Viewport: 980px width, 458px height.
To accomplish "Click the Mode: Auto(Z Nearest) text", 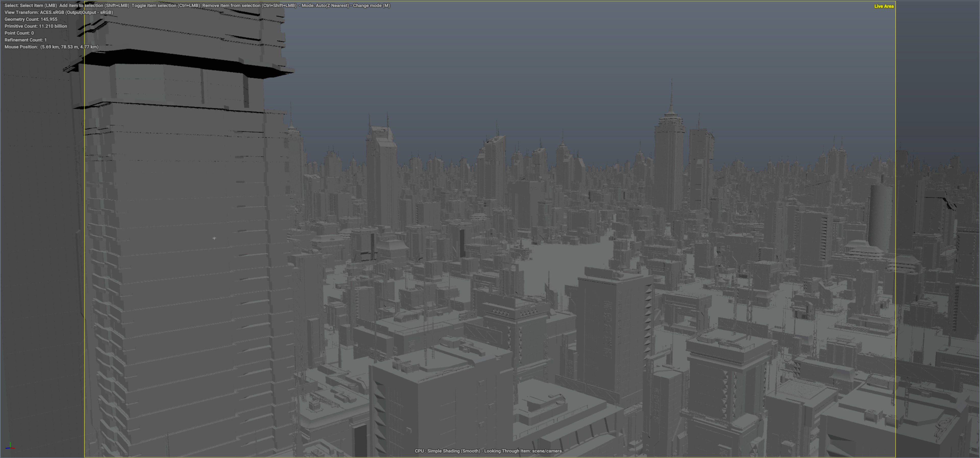I will [325, 5].
